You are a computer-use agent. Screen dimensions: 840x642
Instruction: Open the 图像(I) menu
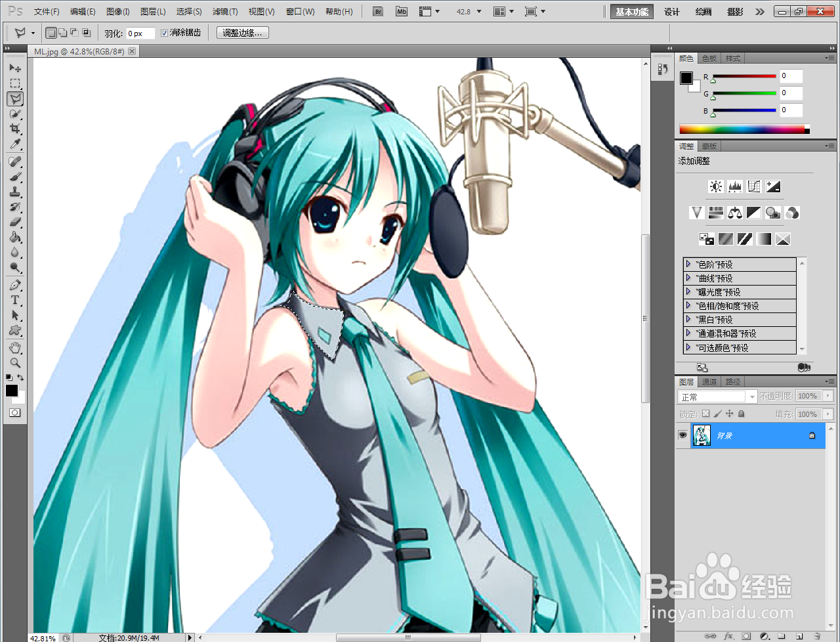click(x=118, y=12)
